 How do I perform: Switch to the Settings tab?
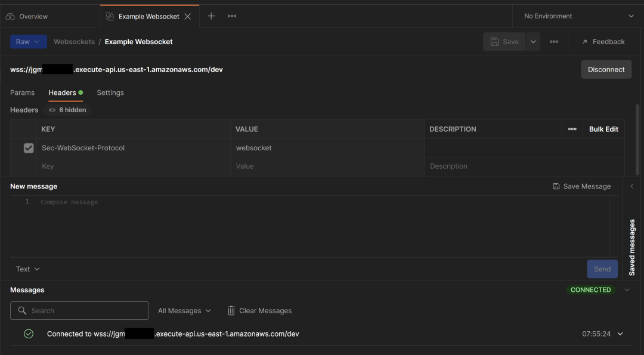(110, 92)
